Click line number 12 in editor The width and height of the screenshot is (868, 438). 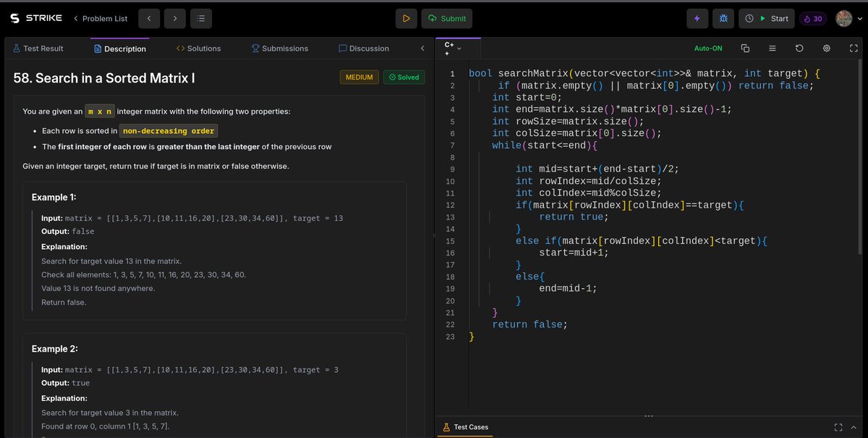point(450,206)
